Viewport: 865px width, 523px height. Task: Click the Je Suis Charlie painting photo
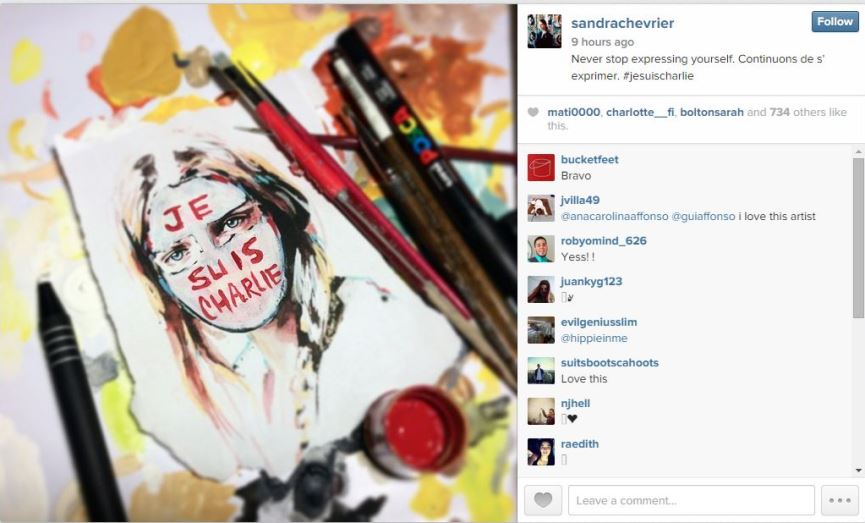(258, 263)
